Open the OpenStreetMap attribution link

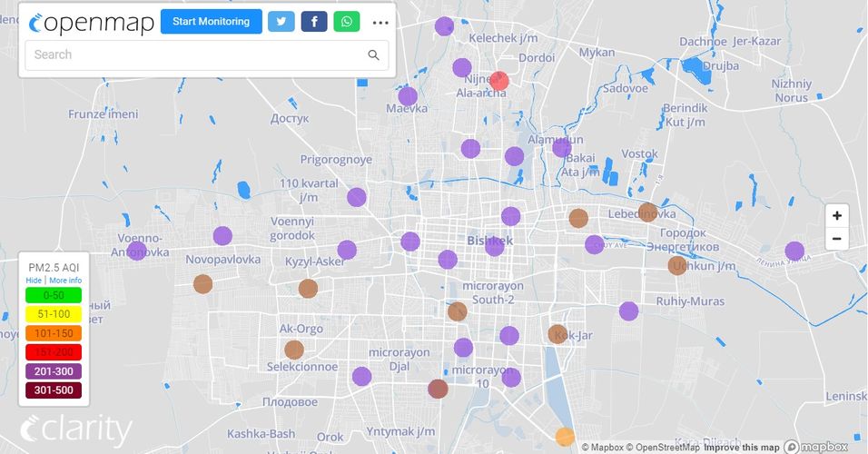(x=666, y=447)
